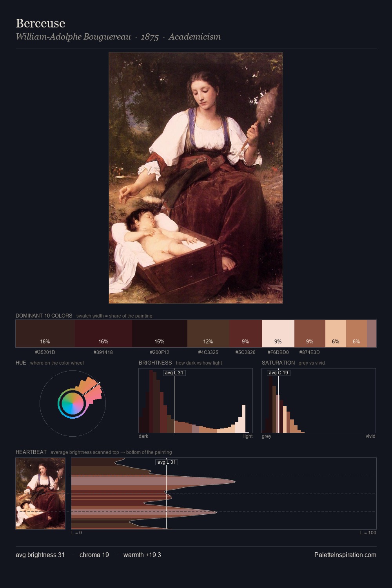Select the #200F12 near-black swatch
The height and width of the screenshot is (588, 392).
tap(160, 334)
